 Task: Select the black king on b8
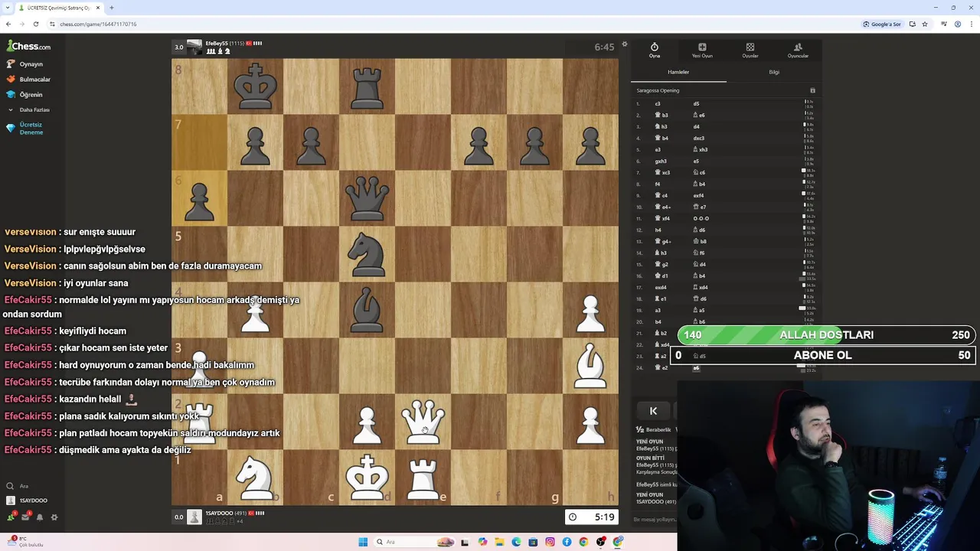[x=255, y=86]
